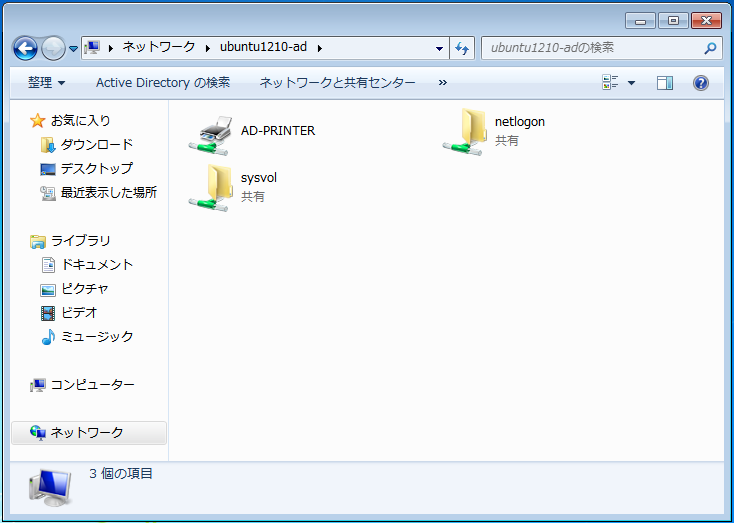The image size is (734, 523).
Task: Click the ネットワーク globe icon in sidebar
Action: coord(37,433)
